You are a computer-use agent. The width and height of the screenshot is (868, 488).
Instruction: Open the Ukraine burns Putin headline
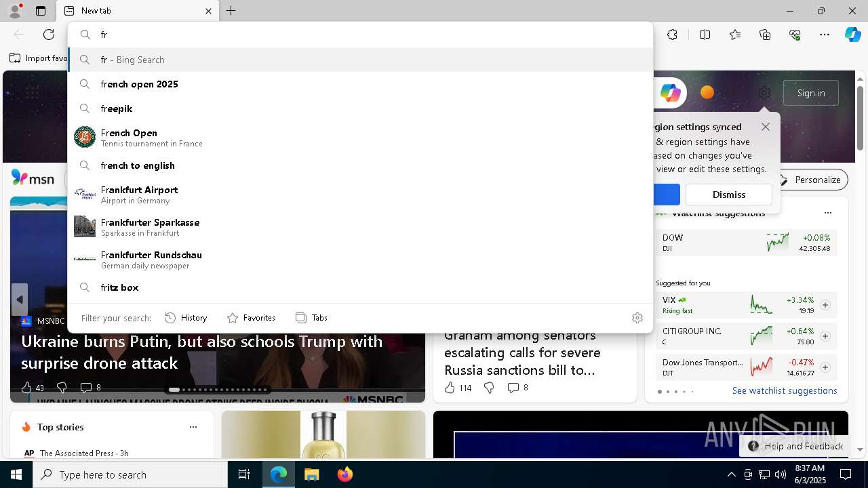pos(202,352)
